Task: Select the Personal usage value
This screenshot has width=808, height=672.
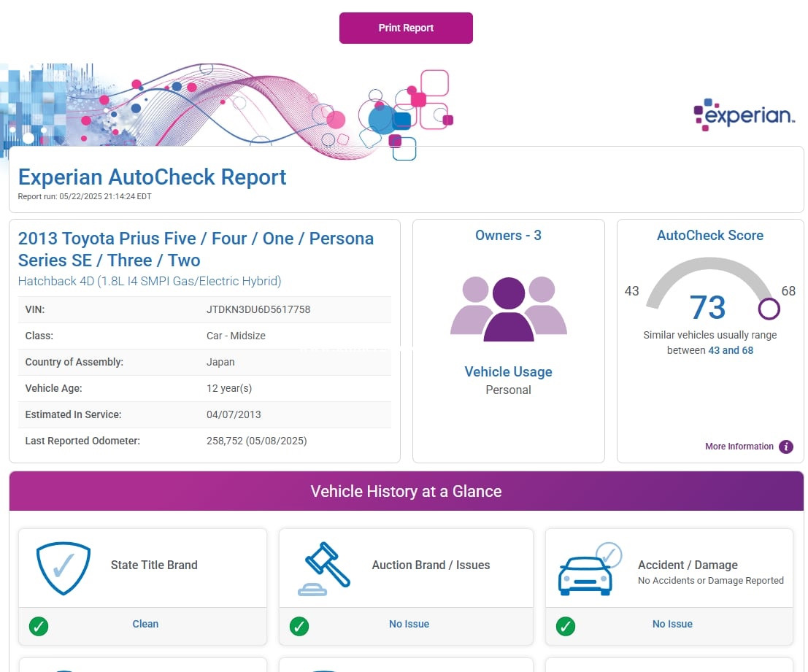Action: 508,390
